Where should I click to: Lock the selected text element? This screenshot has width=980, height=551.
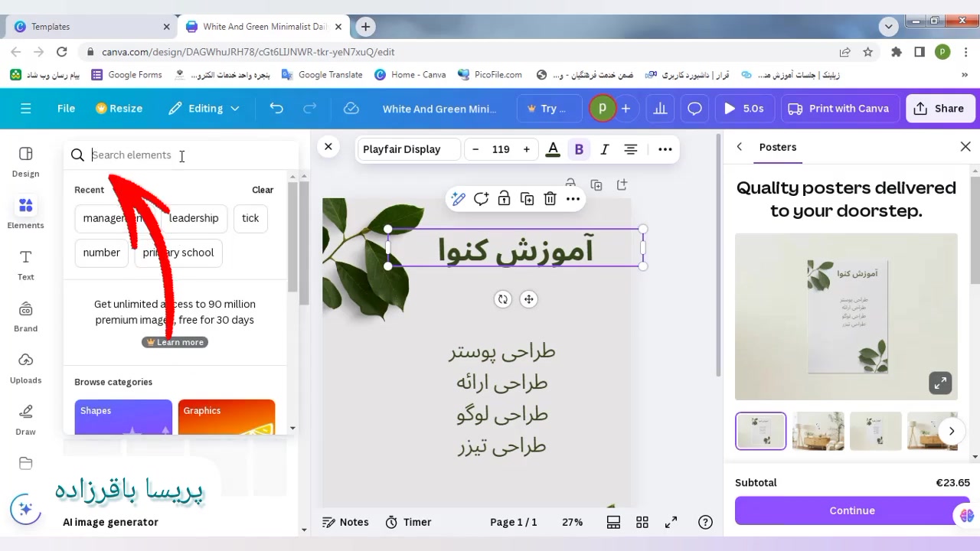pos(504,199)
